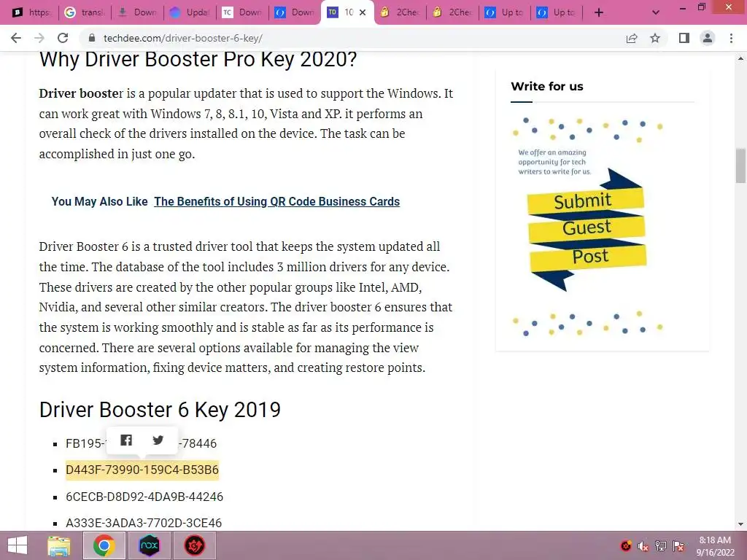Open the Chrome profile menu

coord(708,38)
